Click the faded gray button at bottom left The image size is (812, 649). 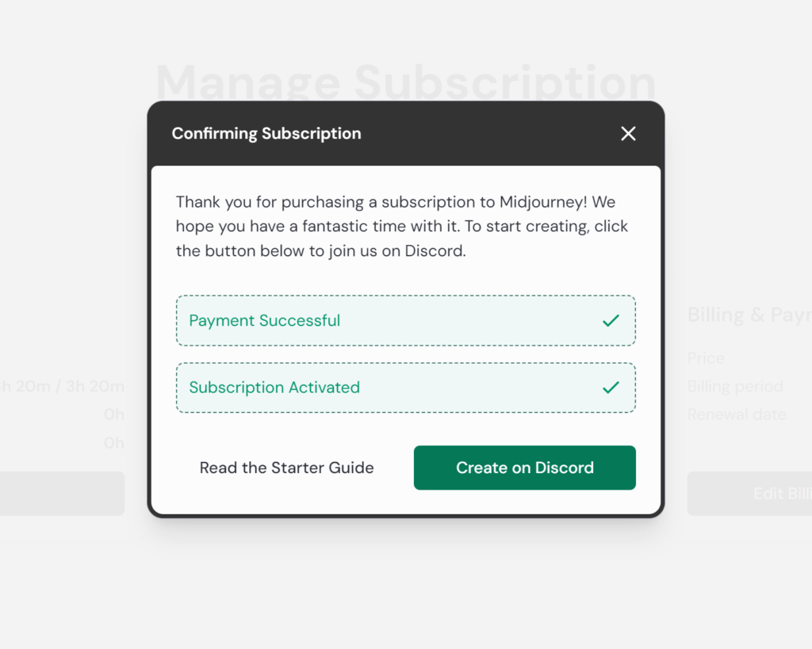[62, 493]
